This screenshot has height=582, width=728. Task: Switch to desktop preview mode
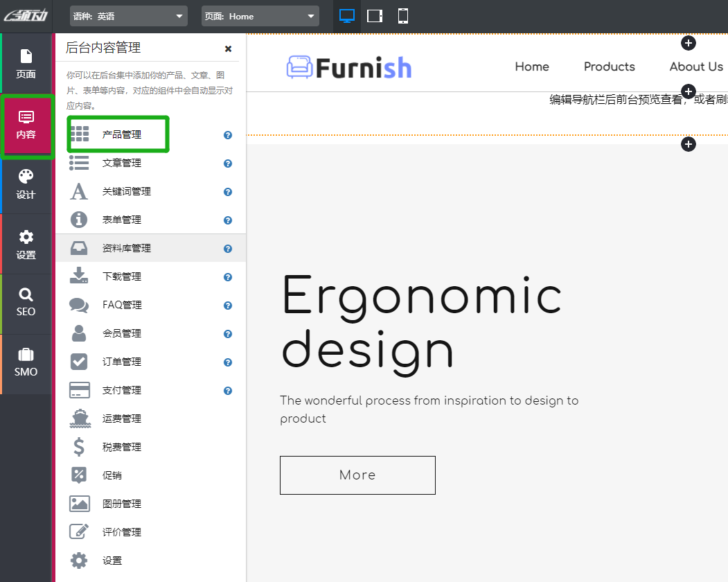pyautogui.click(x=347, y=16)
